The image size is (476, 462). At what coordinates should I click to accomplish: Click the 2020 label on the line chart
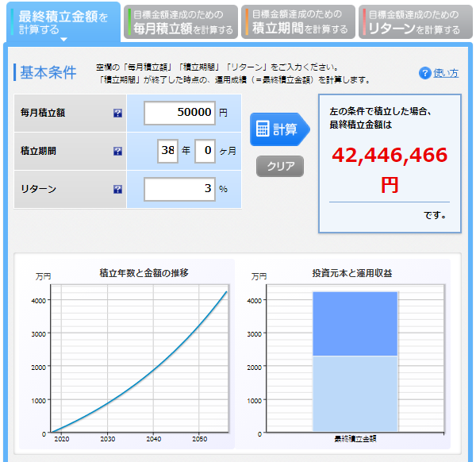tap(62, 439)
